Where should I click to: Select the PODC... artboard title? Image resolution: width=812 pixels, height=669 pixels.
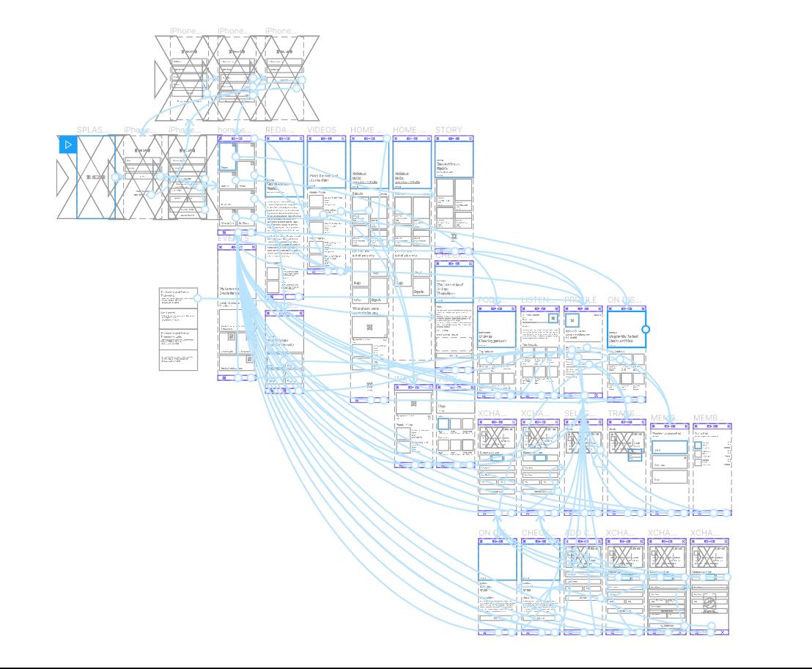pyautogui.click(x=492, y=300)
